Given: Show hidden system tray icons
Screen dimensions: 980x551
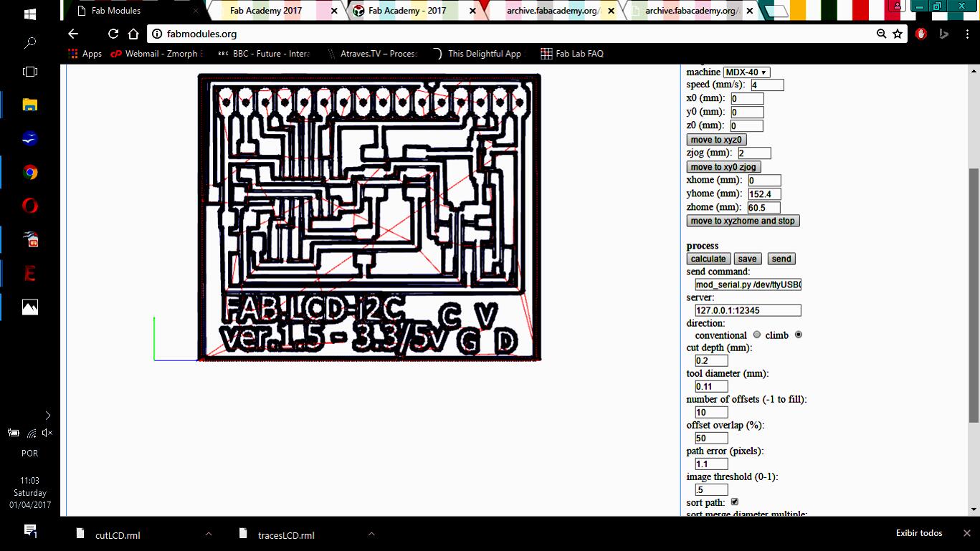Looking at the screenshot, I should click(x=47, y=416).
